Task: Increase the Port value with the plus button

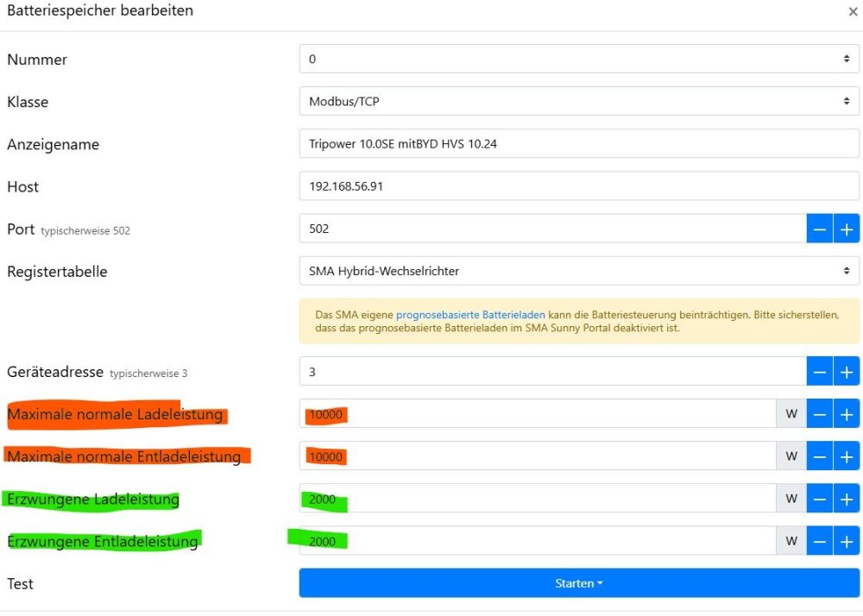Action: point(847,229)
